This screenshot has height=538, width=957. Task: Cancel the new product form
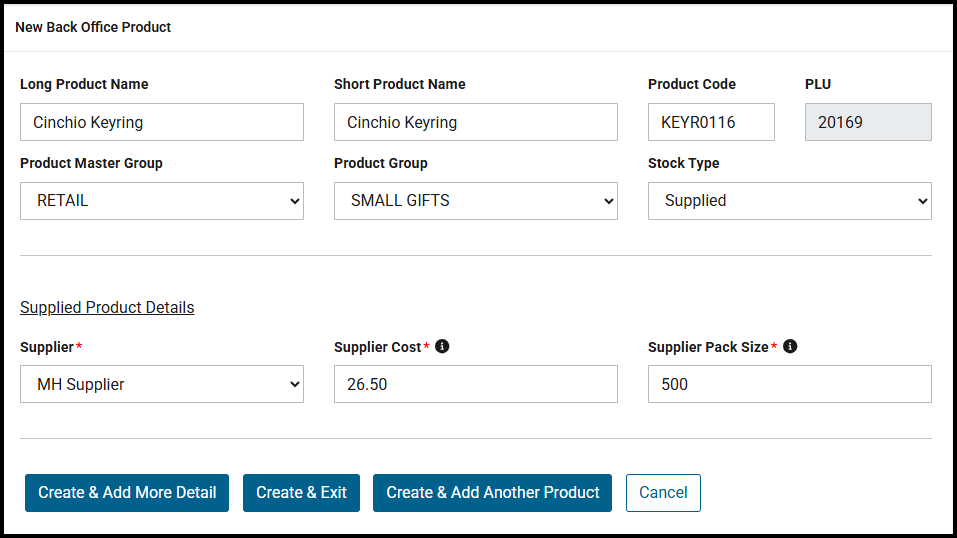pos(663,493)
